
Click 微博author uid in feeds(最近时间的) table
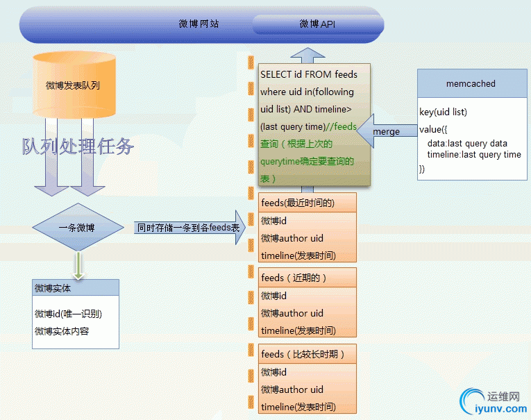pyautogui.click(x=292, y=238)
